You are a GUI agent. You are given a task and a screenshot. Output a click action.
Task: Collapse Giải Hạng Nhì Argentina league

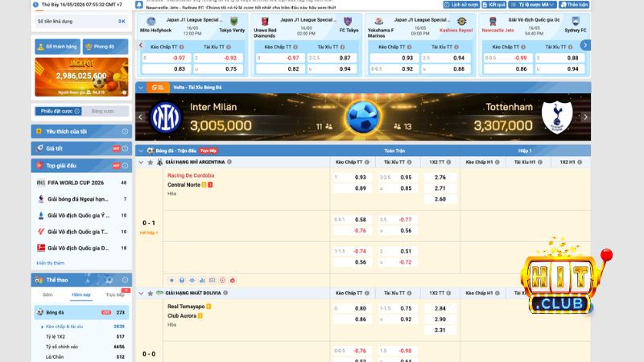(141, 162)
